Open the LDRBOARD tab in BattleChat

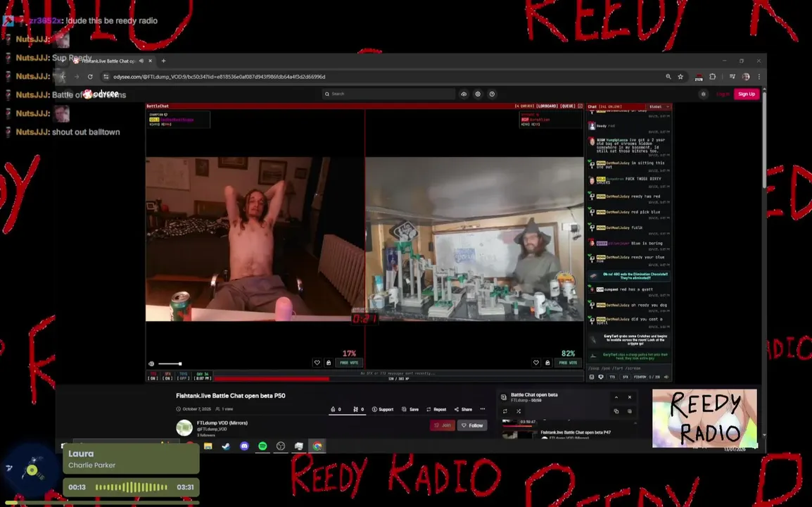point(547,106)
